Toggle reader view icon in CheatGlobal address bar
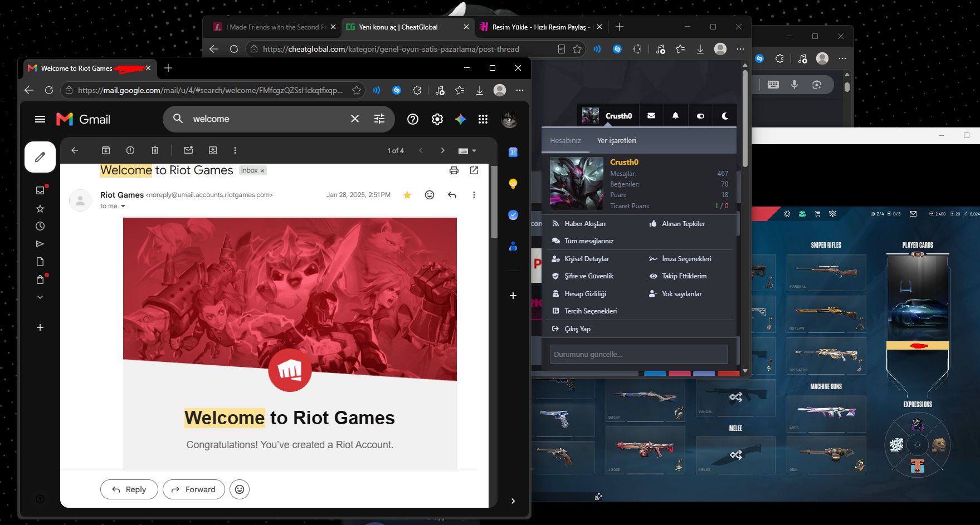Image resolution: width=980 pixels, height=525 pixels. [x=562, y=49]
